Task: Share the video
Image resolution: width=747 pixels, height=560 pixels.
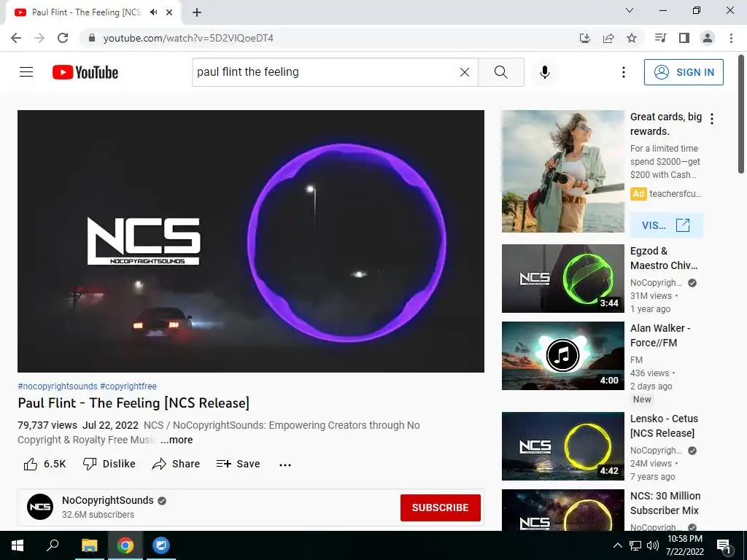Action: 176,464
